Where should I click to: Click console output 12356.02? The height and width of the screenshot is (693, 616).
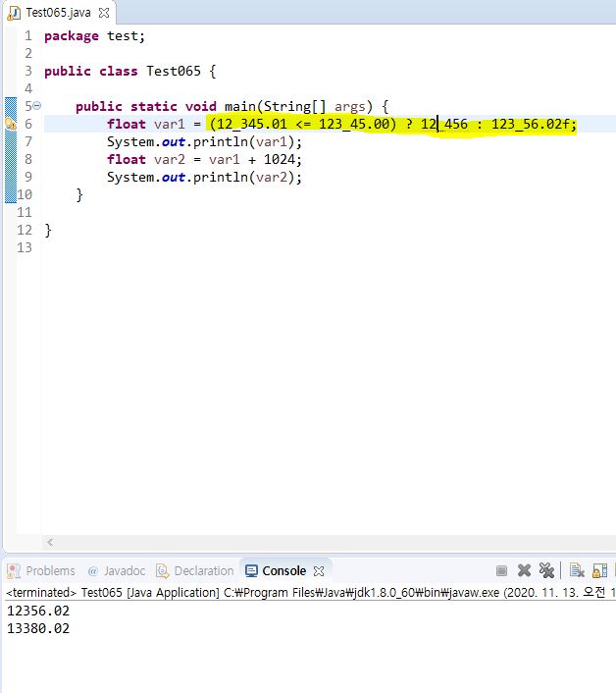coord(38,611)
